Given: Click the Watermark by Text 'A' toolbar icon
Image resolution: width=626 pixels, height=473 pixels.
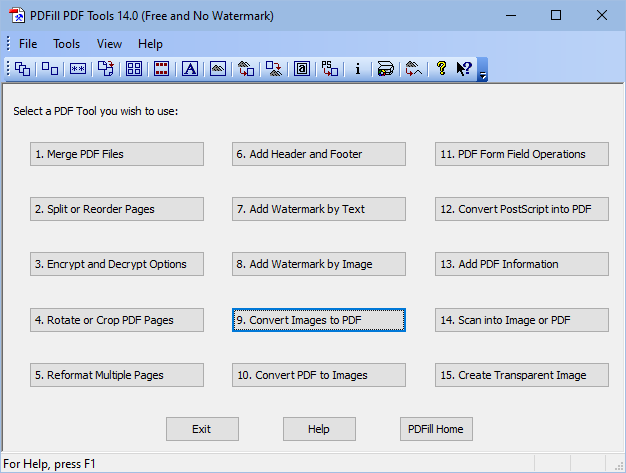Looking at the screenshot, I should coord(190,69).
